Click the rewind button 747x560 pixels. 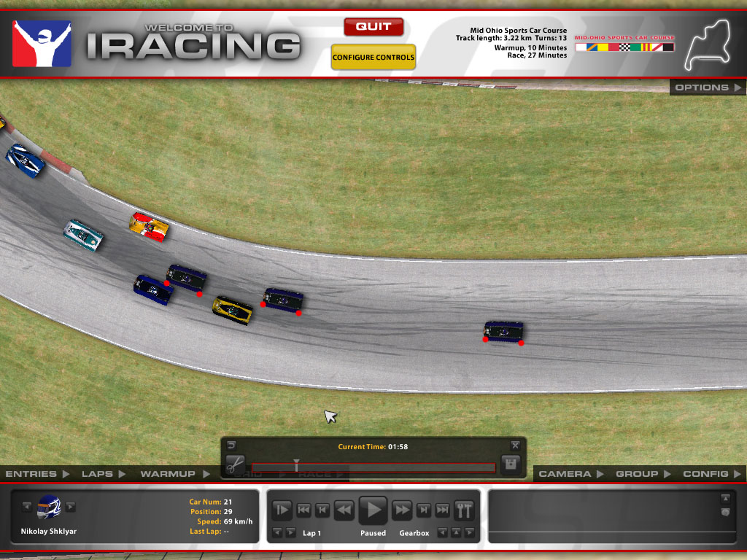click(344, 510)
